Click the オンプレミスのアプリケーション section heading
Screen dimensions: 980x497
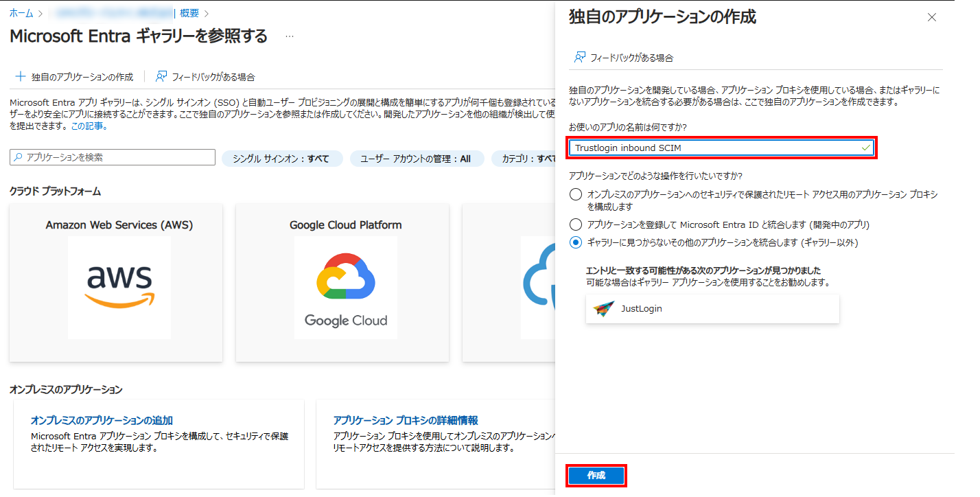point(66,390)
